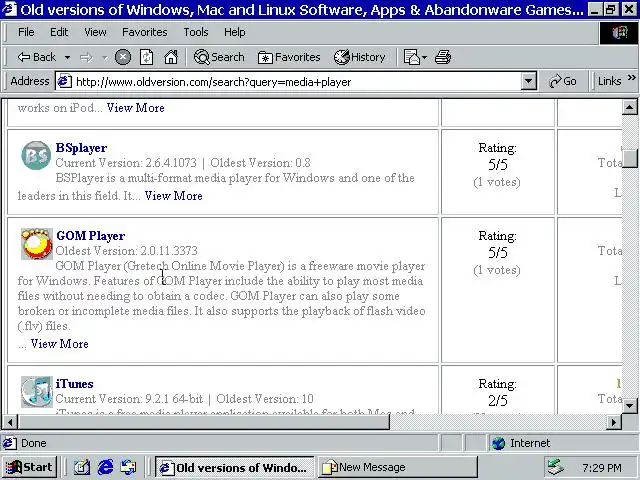Viewport: 640px width, 480px height.
Task: Click View More under the BSplayer description
Action: 173,196
